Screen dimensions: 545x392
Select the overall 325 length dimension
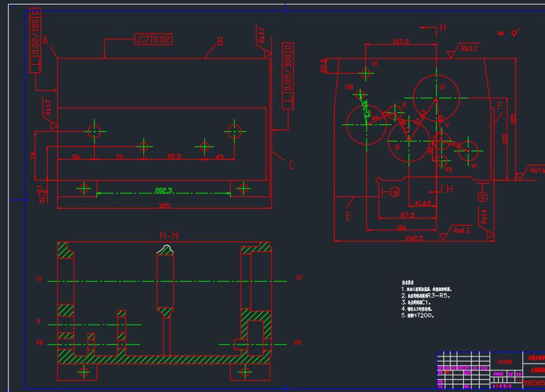[164, 206]
